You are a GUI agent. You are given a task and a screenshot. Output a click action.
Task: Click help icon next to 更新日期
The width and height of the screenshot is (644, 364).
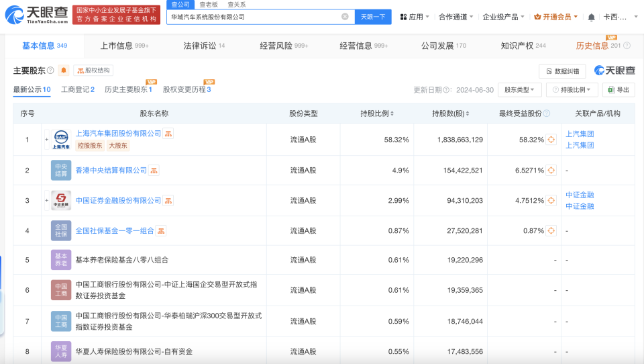(x=447, y=90)
